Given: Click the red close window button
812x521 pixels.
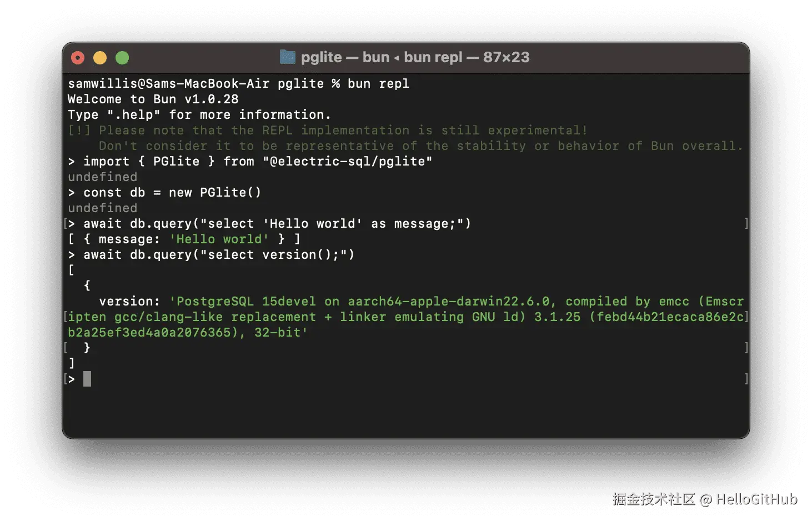Looking at the screenshot, I should (78, 58).
